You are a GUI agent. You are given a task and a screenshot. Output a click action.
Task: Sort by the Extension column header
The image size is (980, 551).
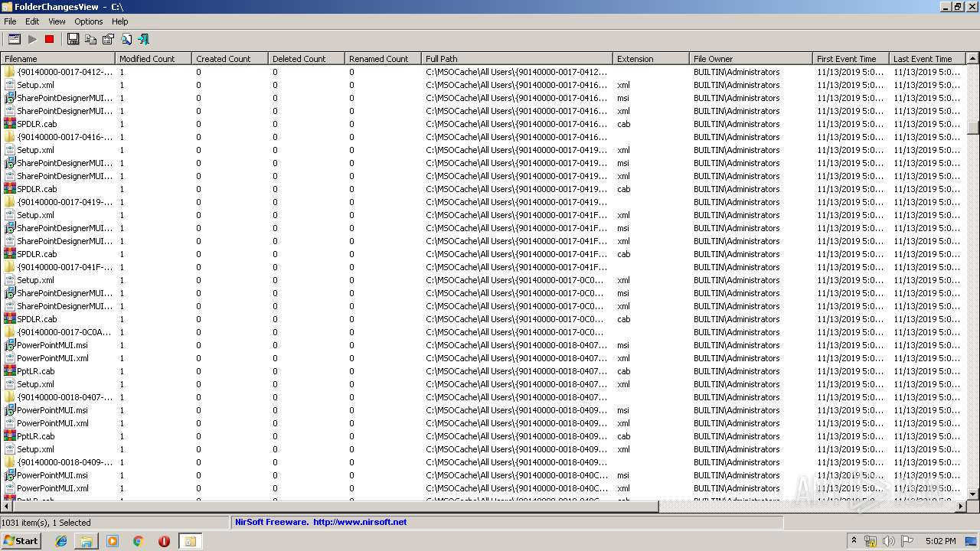[652, 58]
